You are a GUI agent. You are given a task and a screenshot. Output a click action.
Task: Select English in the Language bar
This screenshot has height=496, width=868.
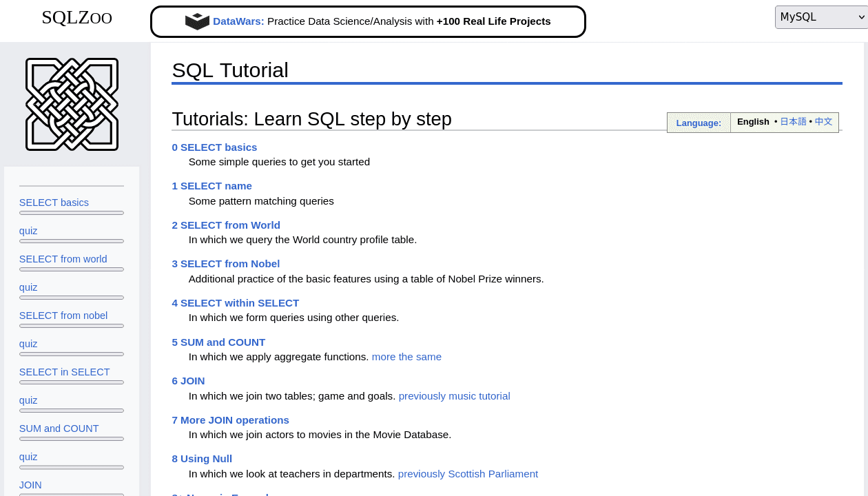click(753, 121)
